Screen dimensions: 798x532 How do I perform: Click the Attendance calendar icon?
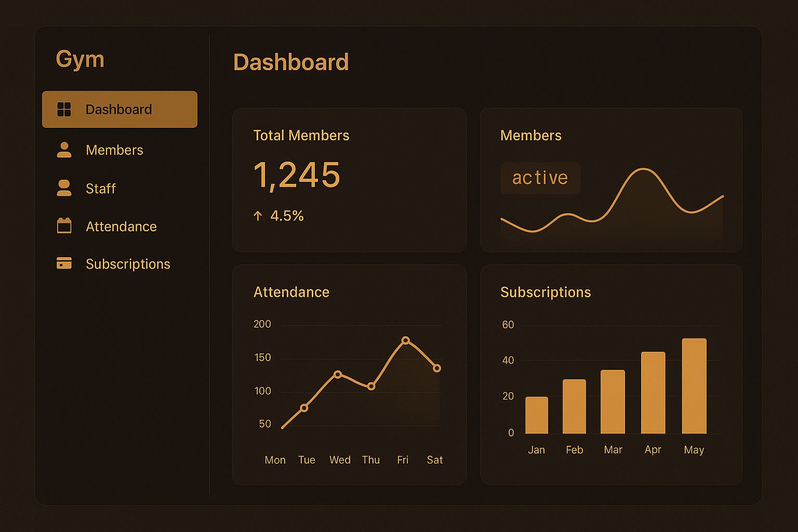pyautogui.click(x=64, y=226)
